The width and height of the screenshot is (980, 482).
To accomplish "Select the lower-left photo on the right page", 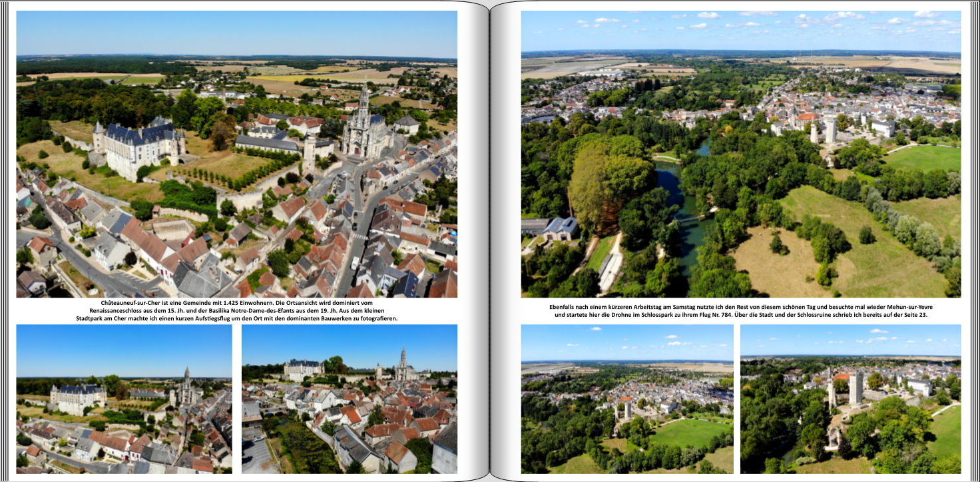I will coord(626,399).
